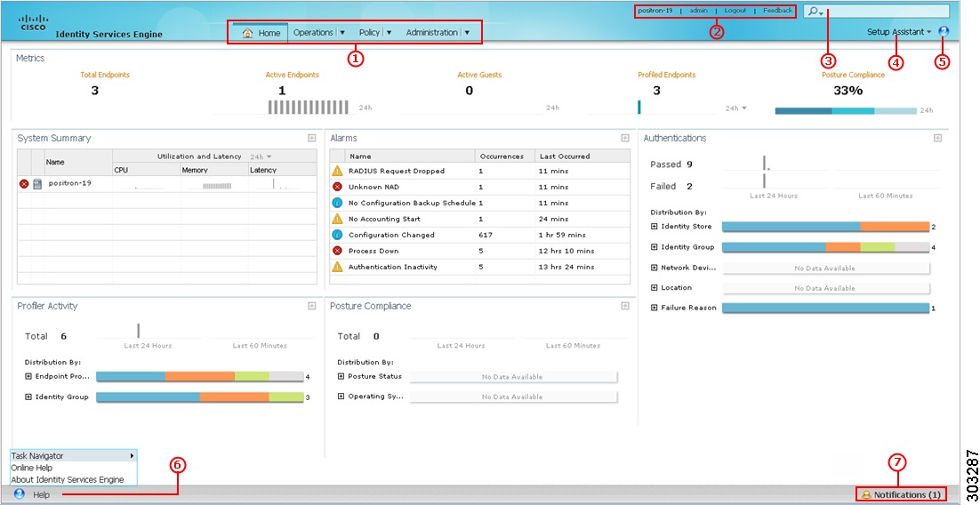Expand Identity Group distribution in Authentications
The width and height of the screenshot is (980, 505).
point(655,247)
